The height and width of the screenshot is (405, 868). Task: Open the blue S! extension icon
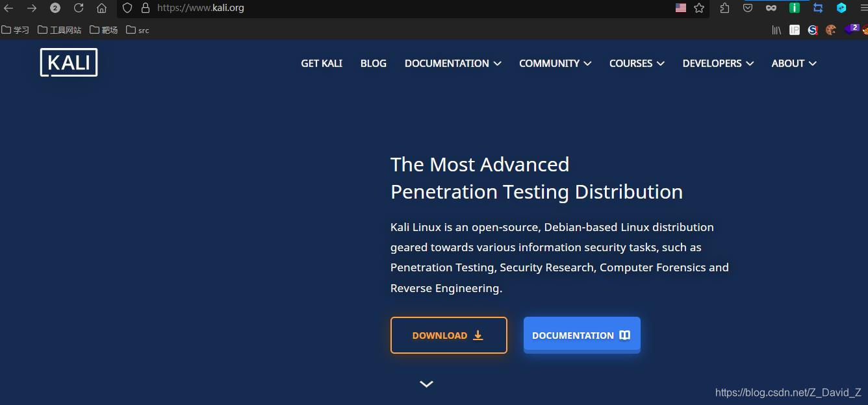(813, 30)
